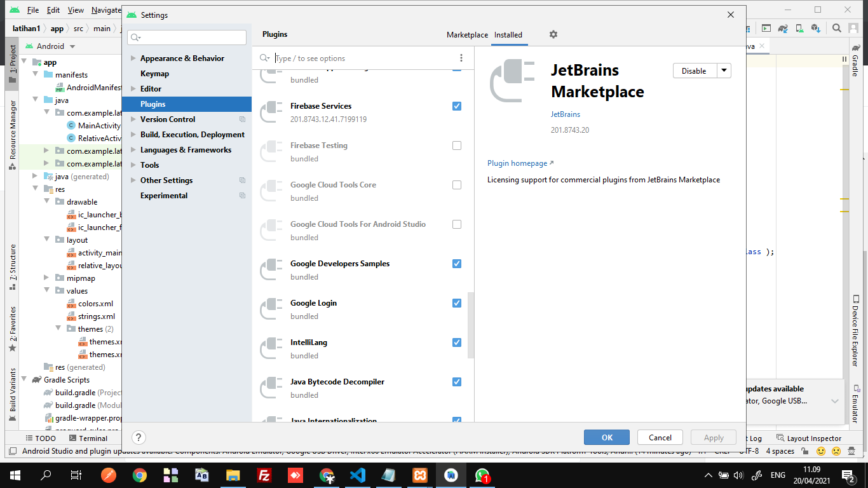Collapse the res folder in project tree
The width and height of the screenshot is (868, 488).
pos(36,189)
